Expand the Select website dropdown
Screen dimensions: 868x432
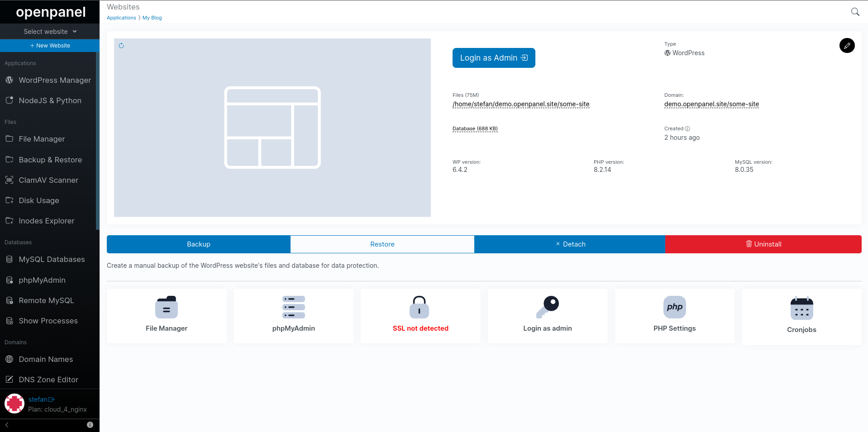point(50,32)
